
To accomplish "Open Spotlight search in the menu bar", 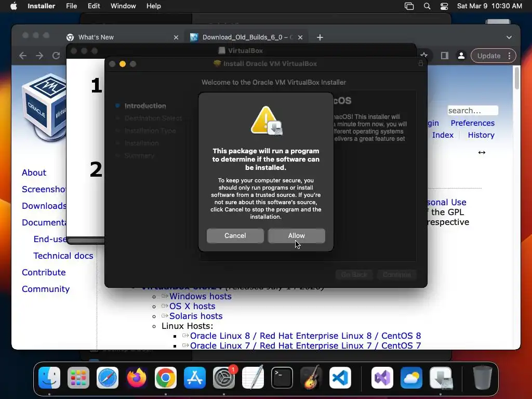I will click(x=427, y=6).
